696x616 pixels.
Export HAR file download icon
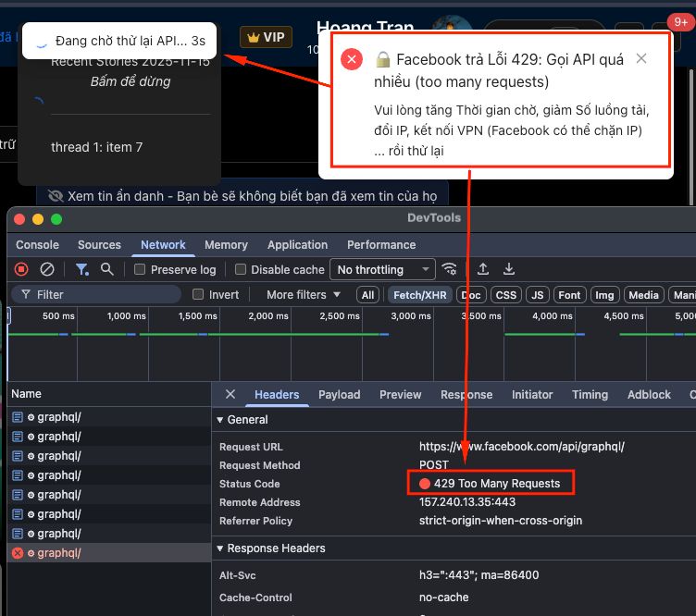pyautogui.click(x=509, y=269)
